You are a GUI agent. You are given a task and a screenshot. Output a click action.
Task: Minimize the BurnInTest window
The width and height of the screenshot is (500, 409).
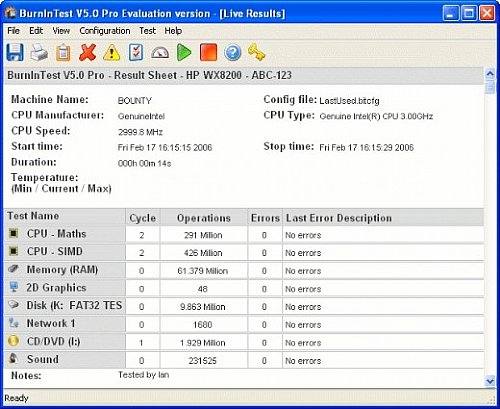point(451,13)
